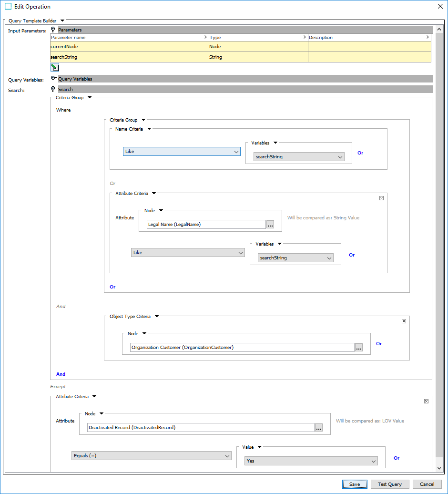
Task: Open Like operator dropdown for Legal Name
Action: [x=188, y=253]
